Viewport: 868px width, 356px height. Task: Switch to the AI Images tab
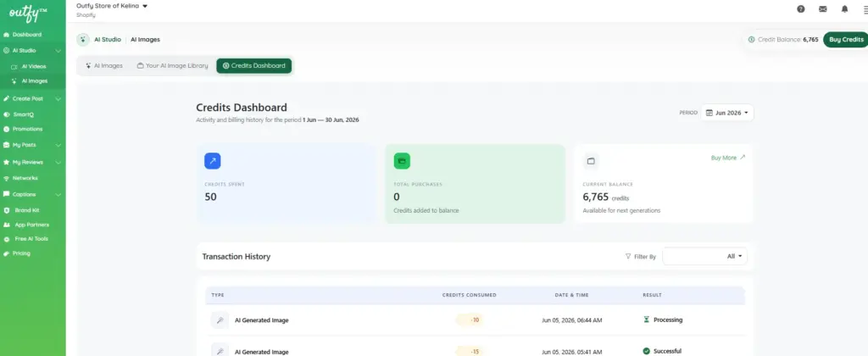(104, 65)
